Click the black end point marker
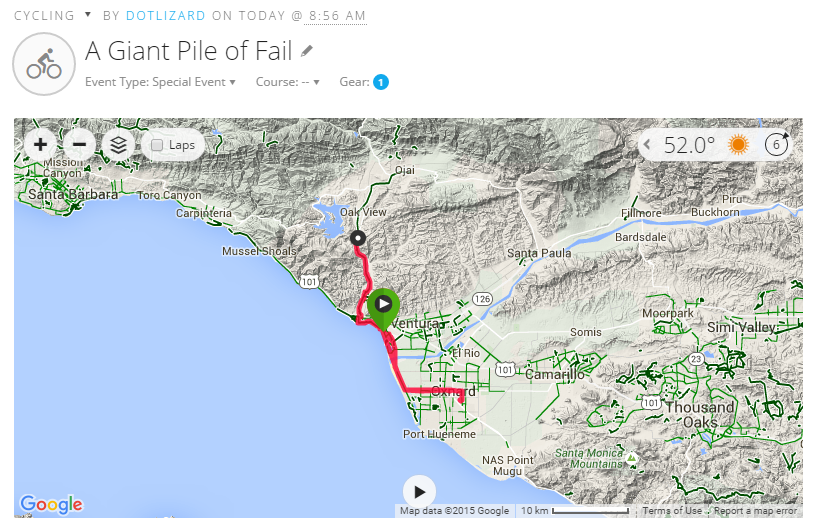818x532 pixels. [357, 238]
